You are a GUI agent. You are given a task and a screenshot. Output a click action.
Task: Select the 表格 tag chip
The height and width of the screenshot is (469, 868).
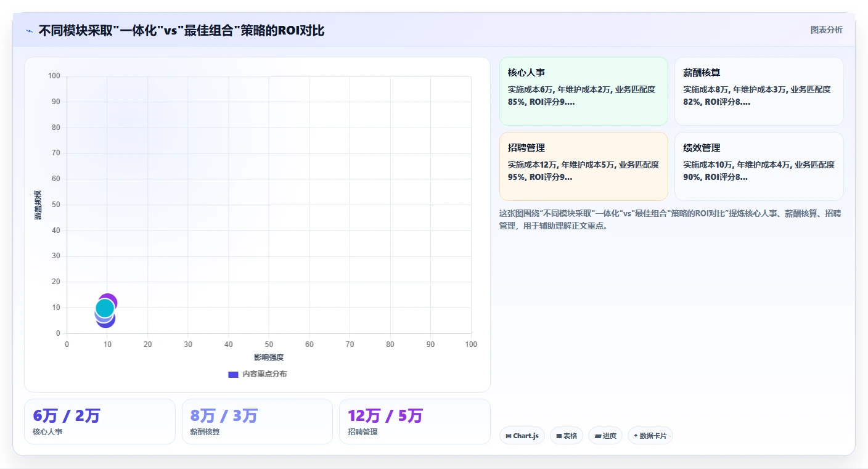[567, 436]
